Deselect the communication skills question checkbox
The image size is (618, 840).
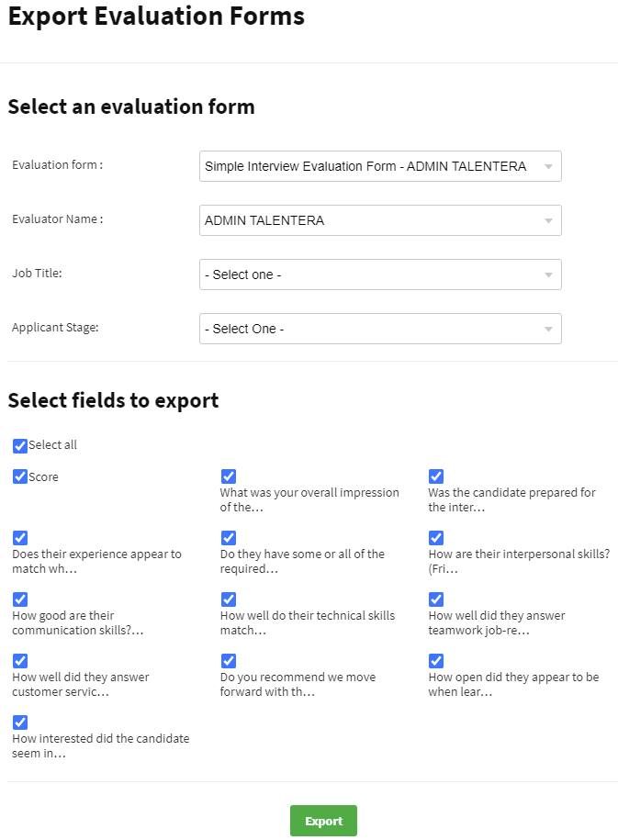click(20, 599)
